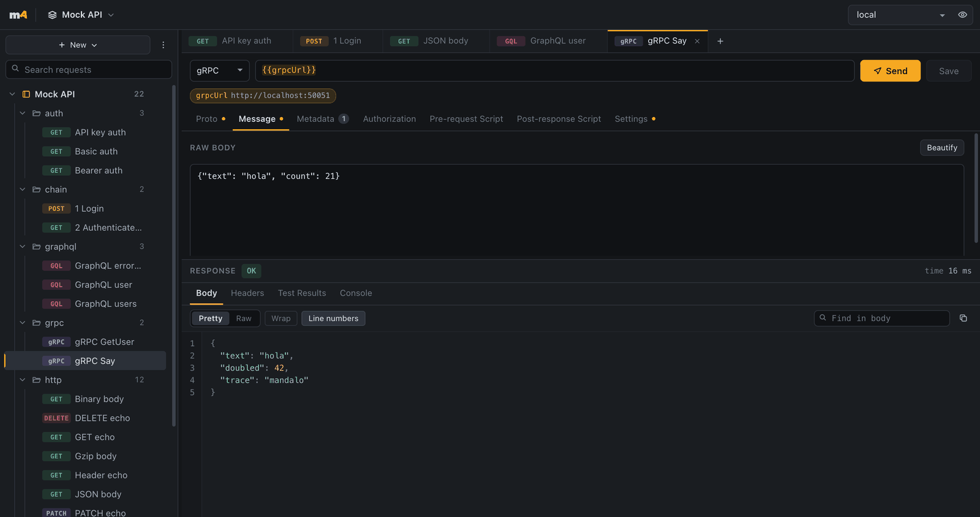980x517 pixels.
Task: Close the gRPC Say tab
Action: (697, 41)
